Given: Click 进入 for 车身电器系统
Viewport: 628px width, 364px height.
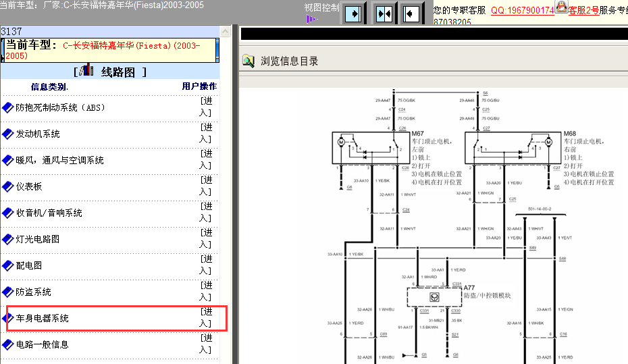Looking at the screenshot, I should click(x=206, y=317).
